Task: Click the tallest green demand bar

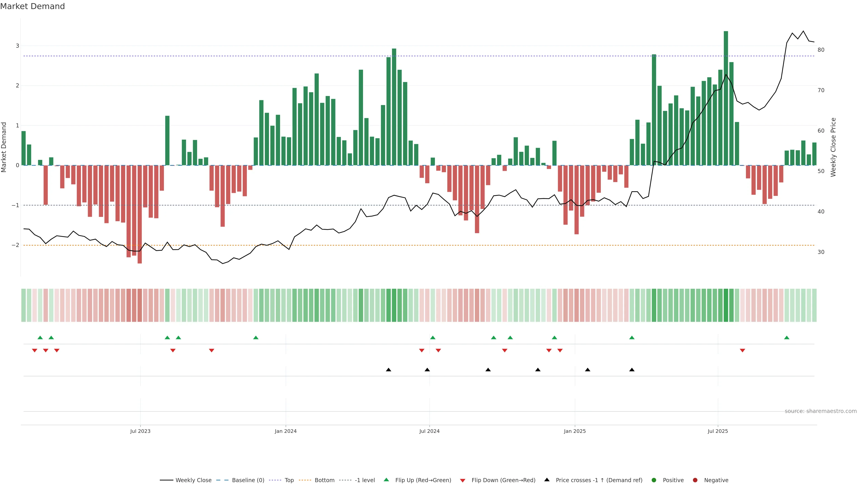Action: pos(726,98)
